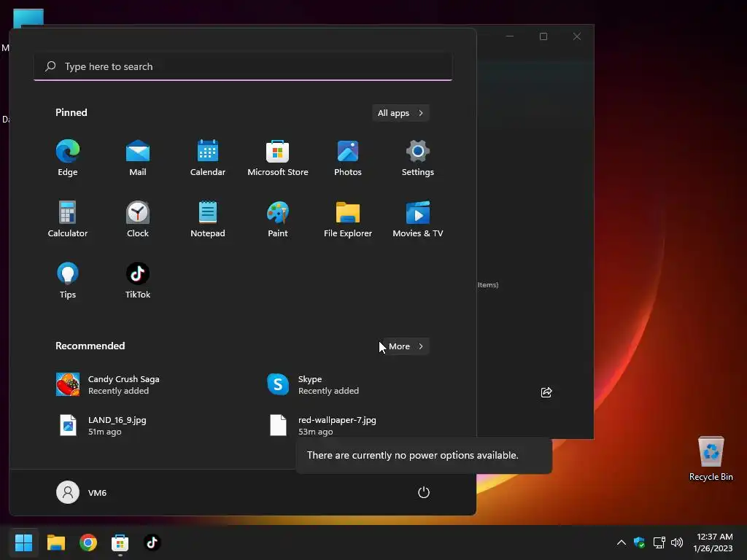This screenshot has height=560, width=747.
Task: Open Windows Security tray icon
Action: tap(639, 542)
